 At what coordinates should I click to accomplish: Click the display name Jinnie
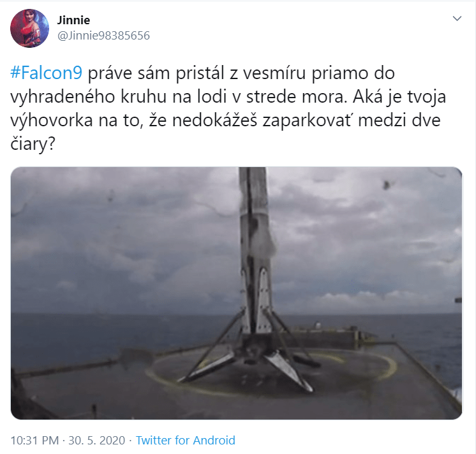[73, 20]
